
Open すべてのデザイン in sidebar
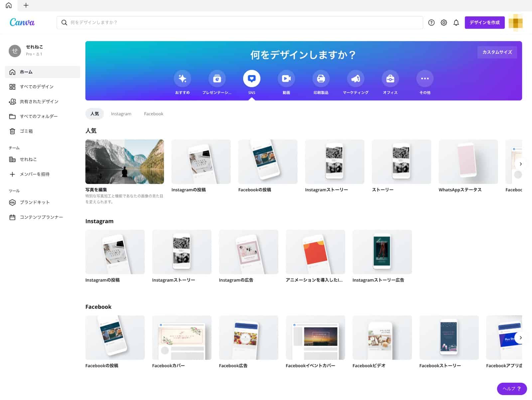43,87
